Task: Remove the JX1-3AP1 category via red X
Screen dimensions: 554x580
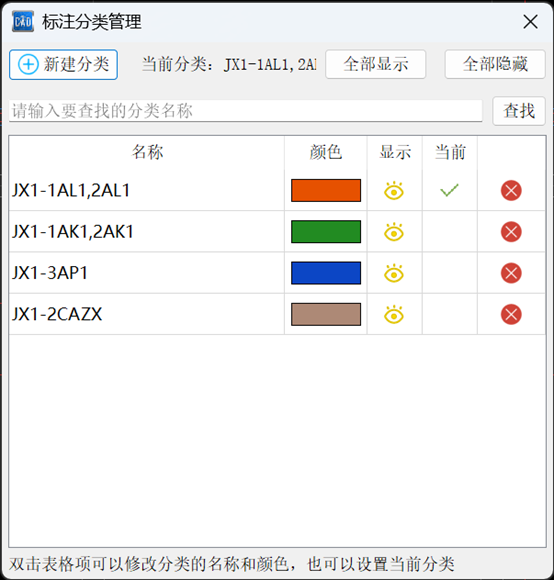Action: [511, 273]
